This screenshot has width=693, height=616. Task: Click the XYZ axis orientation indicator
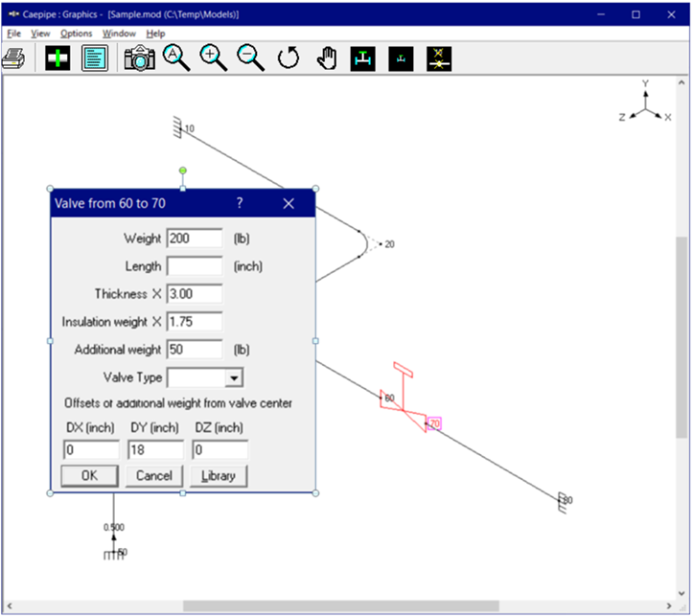tap(646, 102)
